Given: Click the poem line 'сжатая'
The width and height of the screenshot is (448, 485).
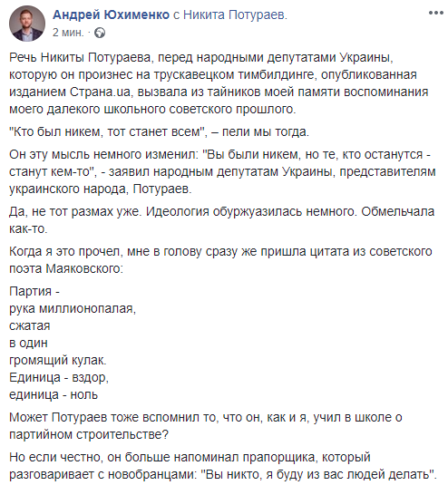Looking at the screenshot, I should (x=30, y=326).
